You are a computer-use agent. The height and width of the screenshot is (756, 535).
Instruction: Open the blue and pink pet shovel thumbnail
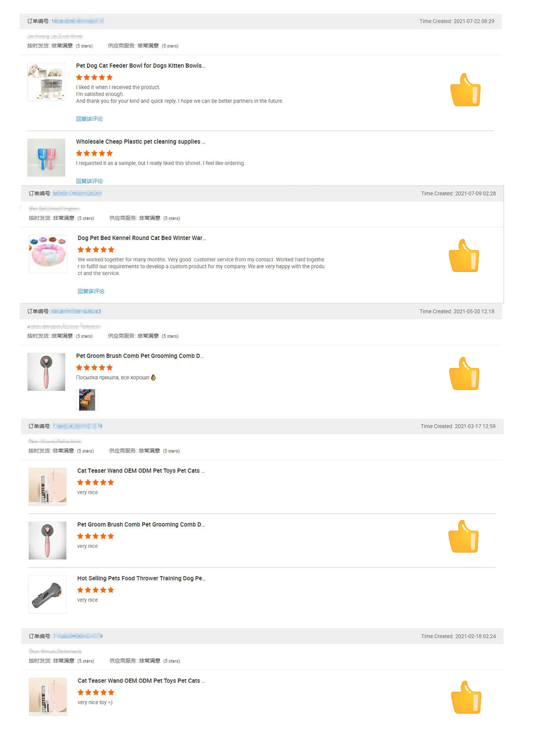(x=46, y=158)
